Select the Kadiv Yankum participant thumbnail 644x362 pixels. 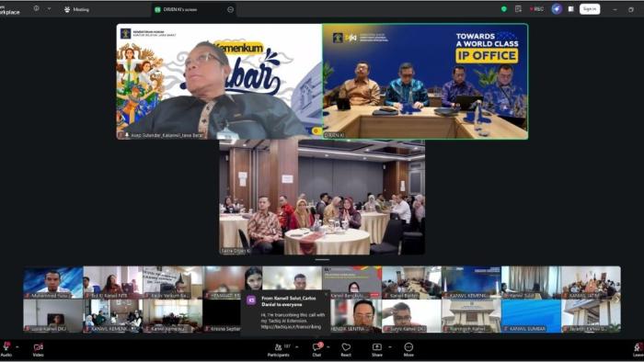coord(173,282)
